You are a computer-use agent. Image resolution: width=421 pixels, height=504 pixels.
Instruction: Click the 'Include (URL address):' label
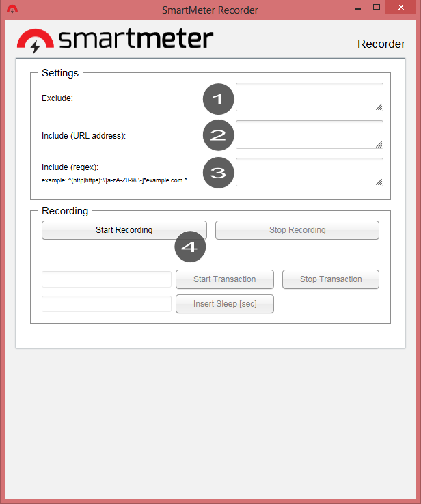click(83, 136)
